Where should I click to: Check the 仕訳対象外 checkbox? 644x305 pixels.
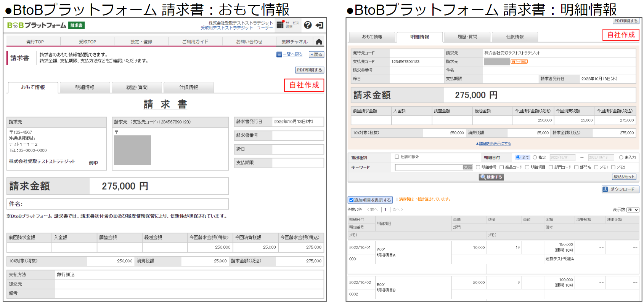click(397, 156)
